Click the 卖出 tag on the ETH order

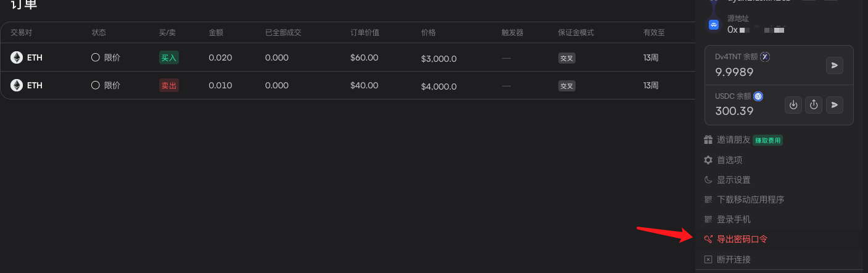tap(168, 86)
